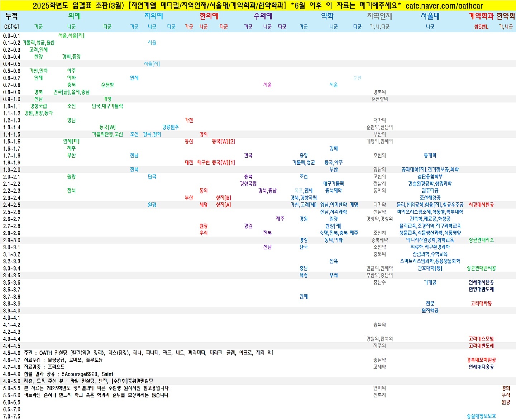The width and height of the screenshot is (516, 420).
Task: Click the '강릉원주' cell
Action: point(171,127)
